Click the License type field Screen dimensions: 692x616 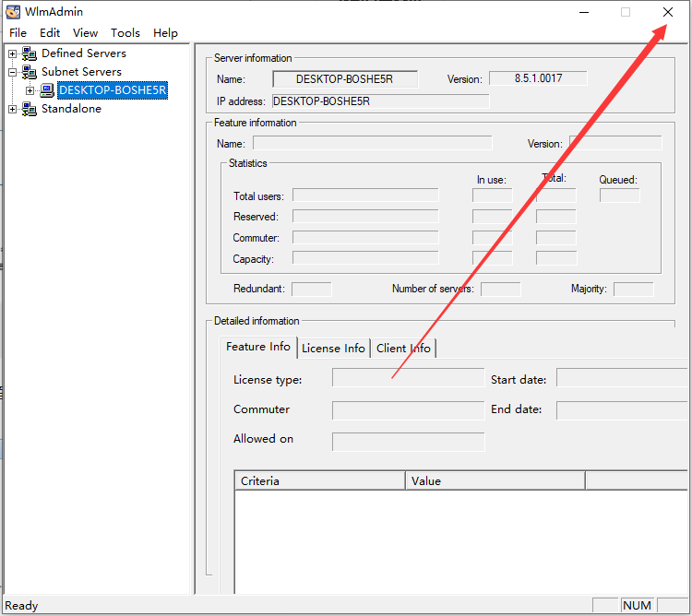click(408, 379)
